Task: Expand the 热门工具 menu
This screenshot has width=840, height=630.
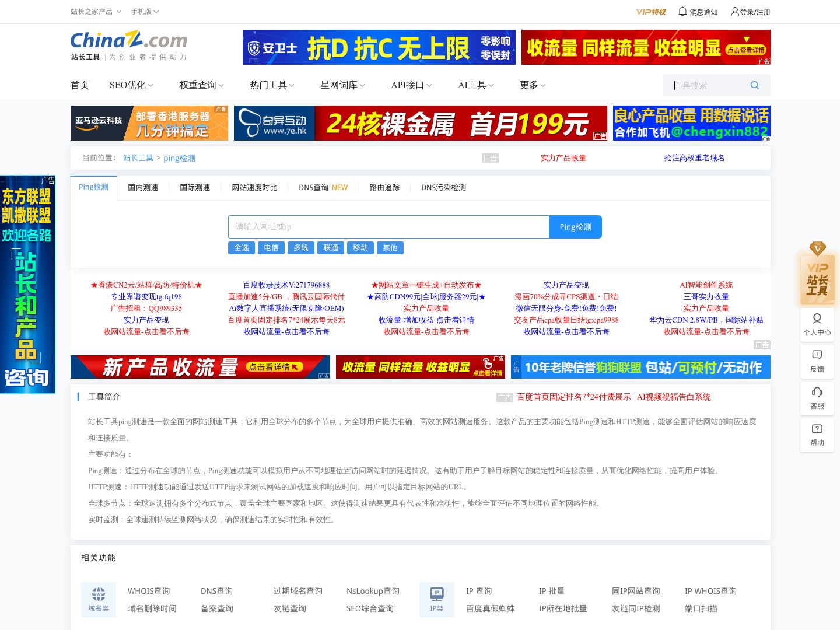Action: [x=272, y=85]
